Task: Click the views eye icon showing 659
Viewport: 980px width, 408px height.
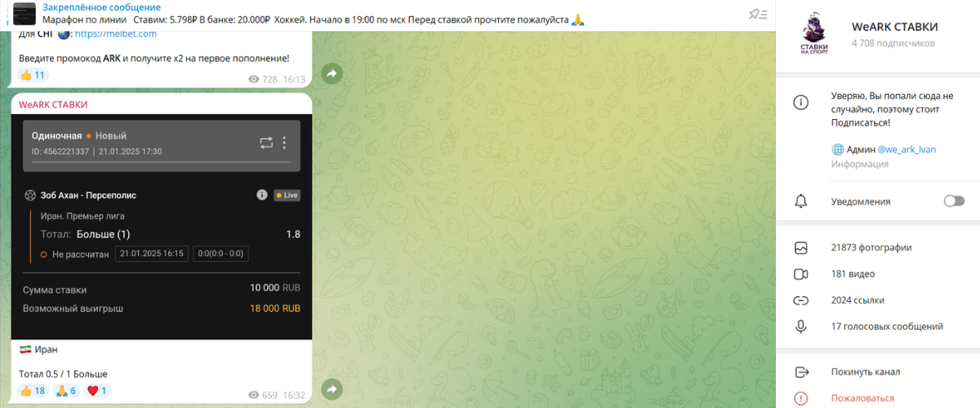Action: (253, 396)
